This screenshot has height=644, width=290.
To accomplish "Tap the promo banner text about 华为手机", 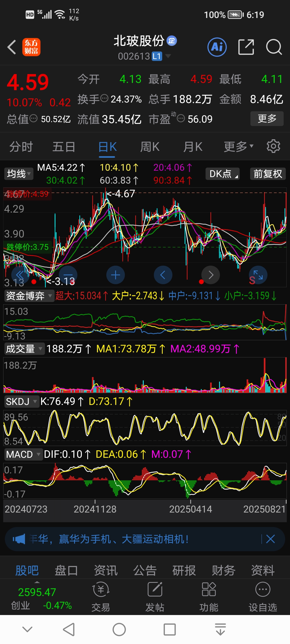I will [x=109, y=539].
